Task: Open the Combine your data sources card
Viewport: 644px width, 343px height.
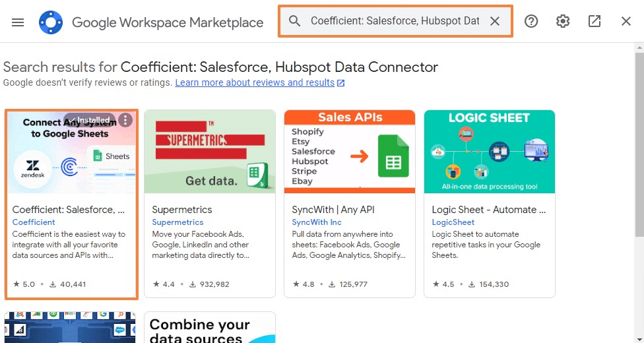Action: pyautogui.click(x=210, y=327)
